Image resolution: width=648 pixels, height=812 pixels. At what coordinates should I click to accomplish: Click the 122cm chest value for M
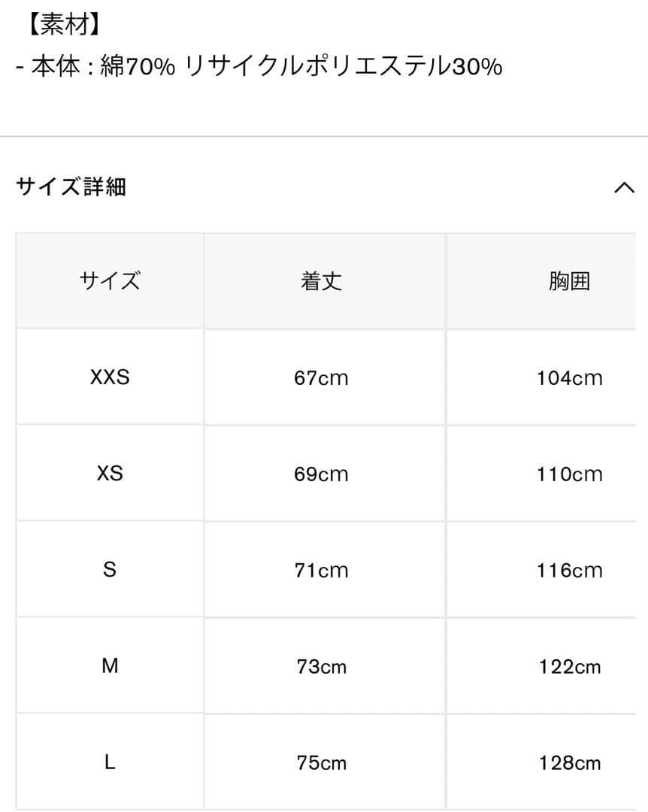(x=570, y=665)
